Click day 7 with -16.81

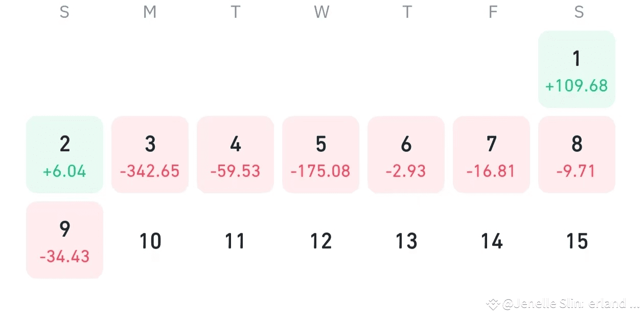coord(491,155)
